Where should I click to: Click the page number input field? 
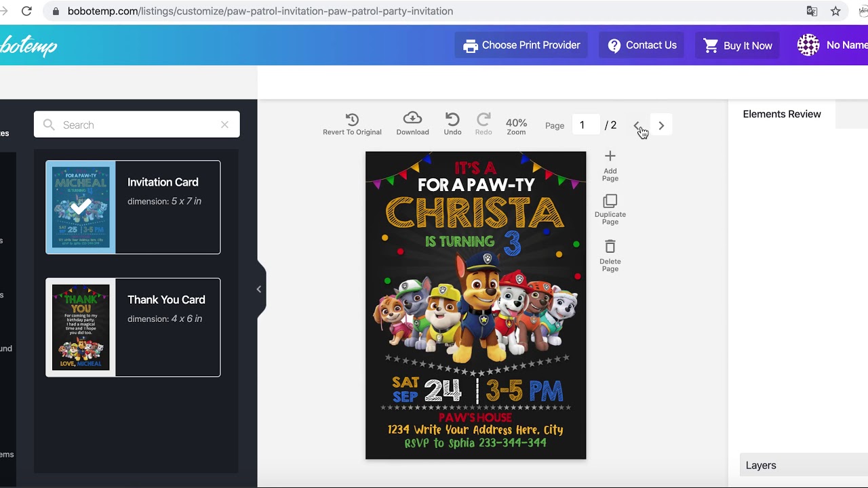pyautogui.click(x=586, y=125)
